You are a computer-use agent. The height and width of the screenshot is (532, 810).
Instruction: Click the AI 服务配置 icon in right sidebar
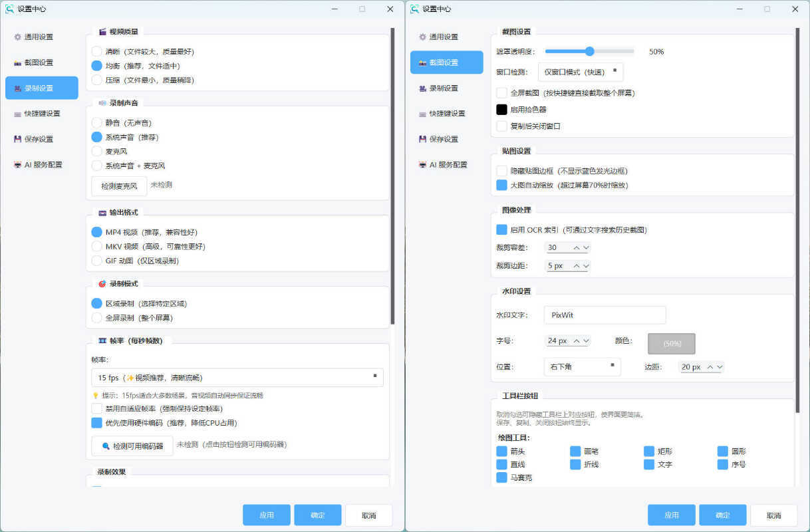pos(422,164)
